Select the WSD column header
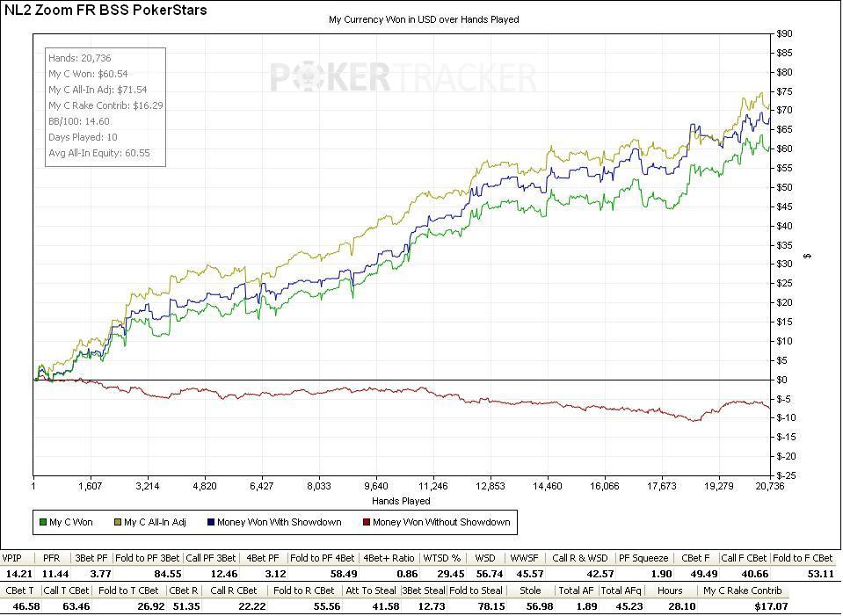Image resolution: width=843 pixels, height=616 pixels. [x=485, y=558]
